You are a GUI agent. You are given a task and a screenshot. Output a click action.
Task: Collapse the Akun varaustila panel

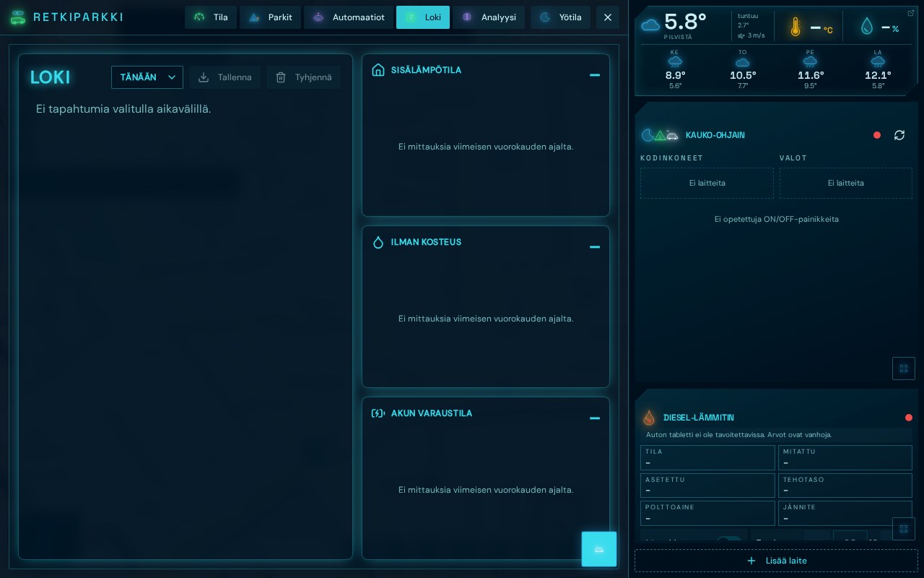click(x=595, y=418)
